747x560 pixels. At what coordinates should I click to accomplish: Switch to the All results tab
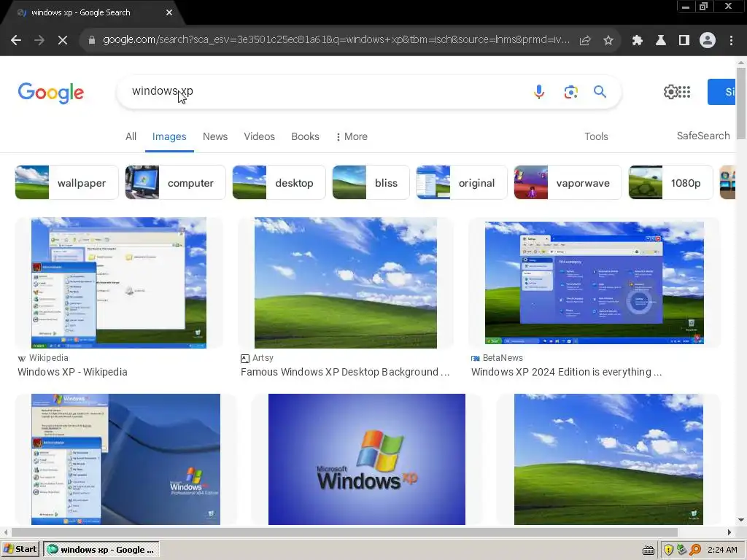[x=131, y=136]
